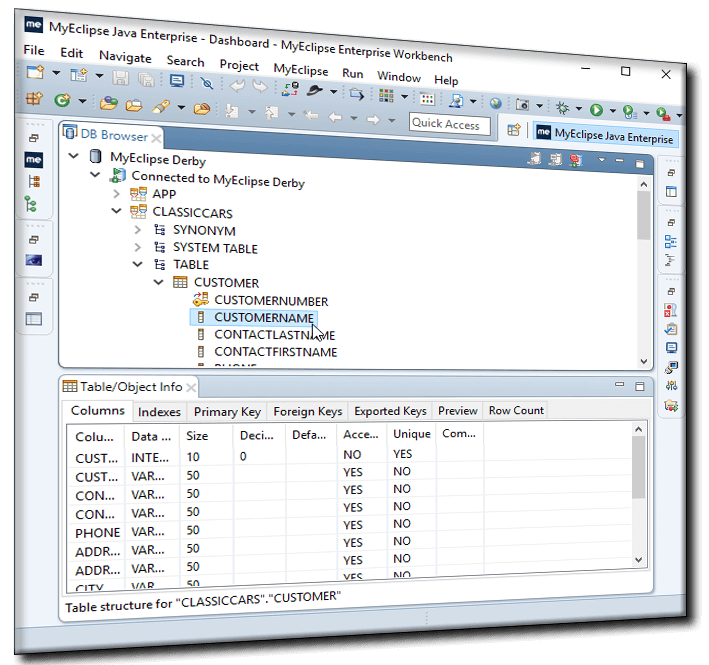Minimize the Table/Object Info panel
This screenshot has height=665, width=709.
[619, 384]
